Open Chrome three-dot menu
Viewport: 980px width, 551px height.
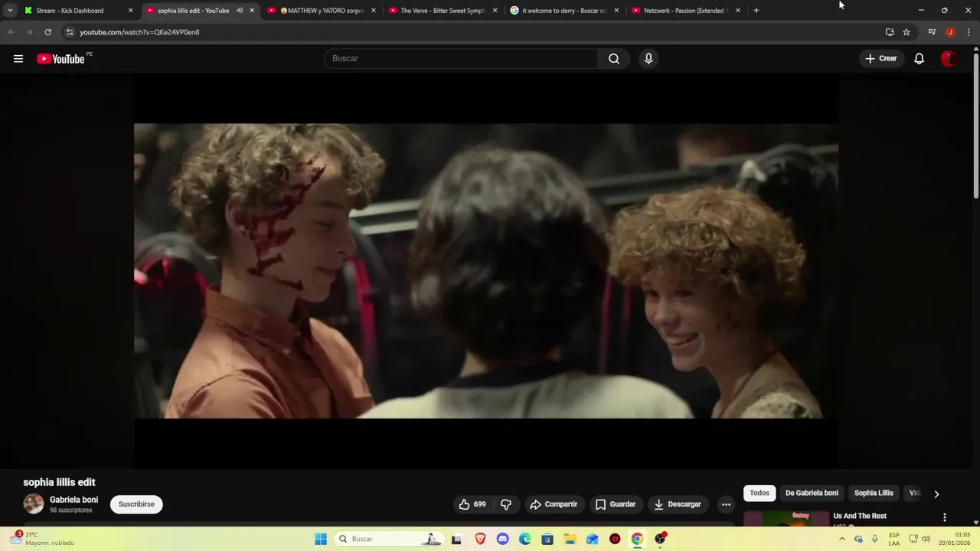969,32
